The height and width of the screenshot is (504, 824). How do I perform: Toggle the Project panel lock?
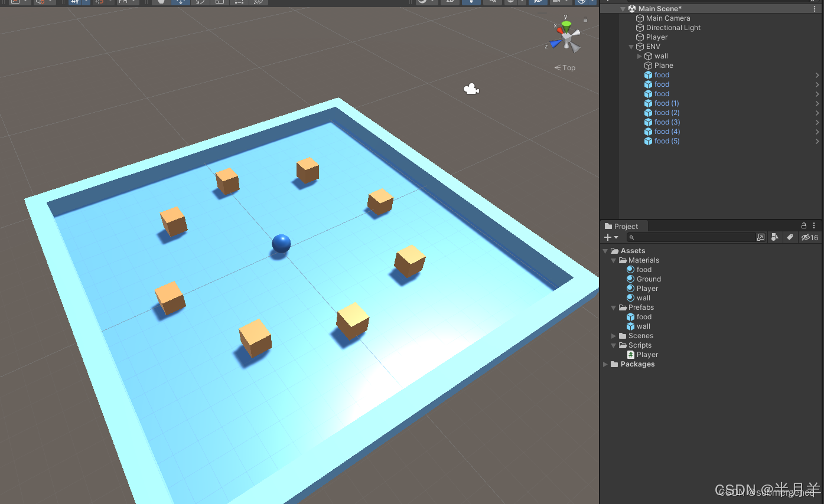[804, 226]
